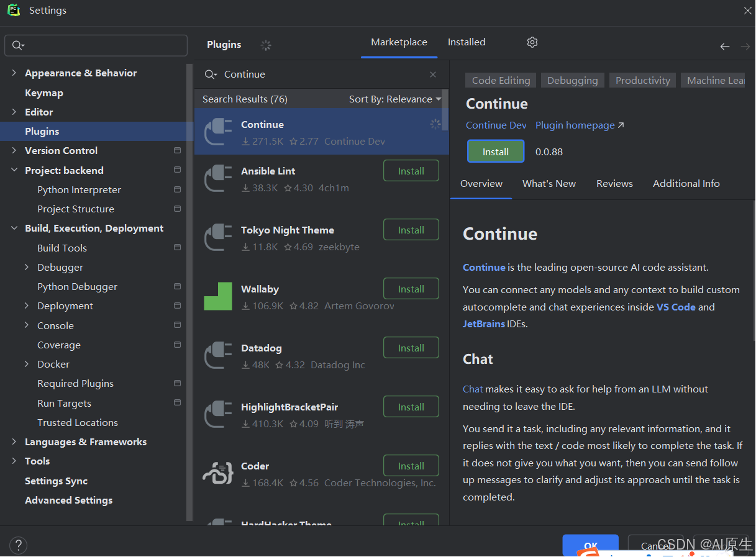The width and height of the screenshot is (756, 557).
Task: Click the JetBrains link in description
Action: pos(484,324)
